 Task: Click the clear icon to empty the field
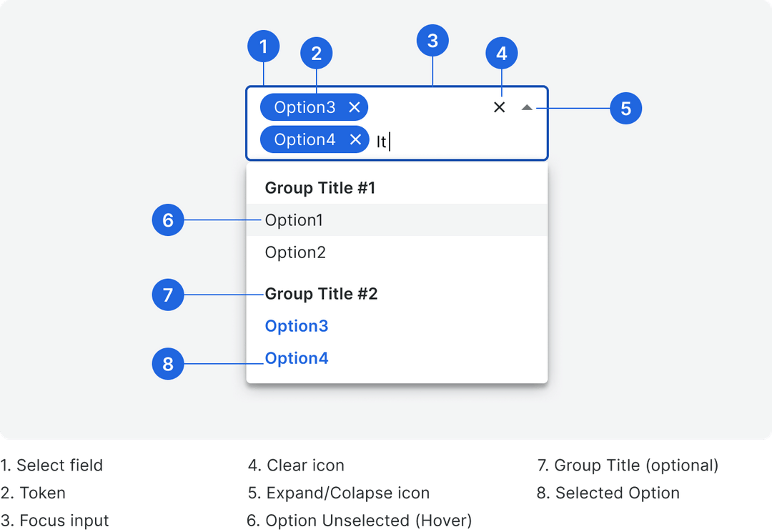pyautogui.click(x=499, y=107)
